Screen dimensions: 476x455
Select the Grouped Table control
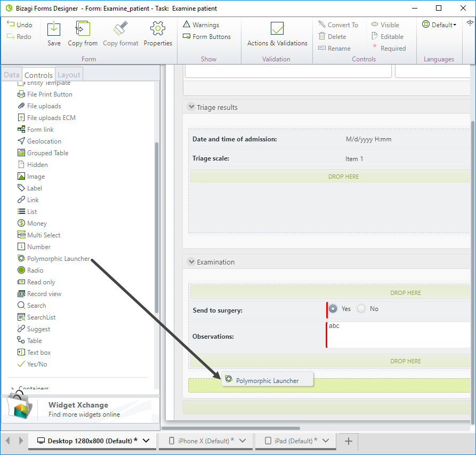click(43, 153)
